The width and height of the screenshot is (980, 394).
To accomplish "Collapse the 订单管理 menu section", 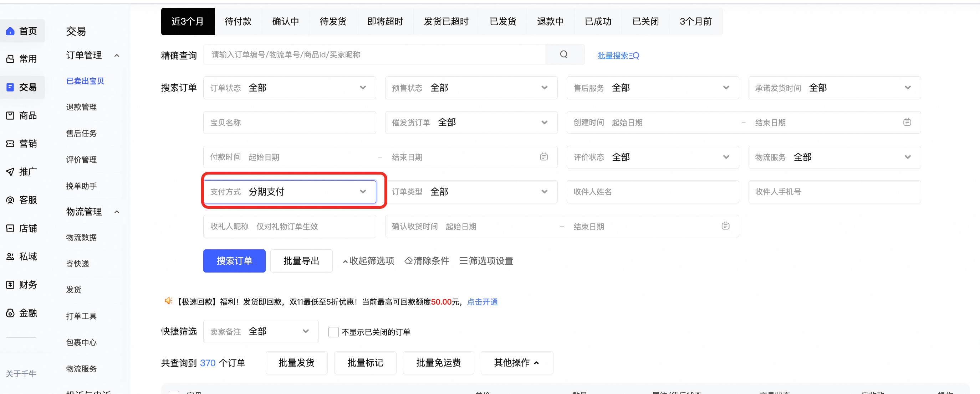I will point(117,56).
